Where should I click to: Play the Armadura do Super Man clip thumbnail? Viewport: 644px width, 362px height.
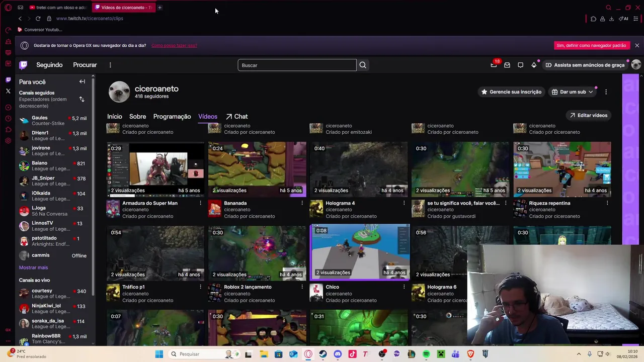point(155,169)
